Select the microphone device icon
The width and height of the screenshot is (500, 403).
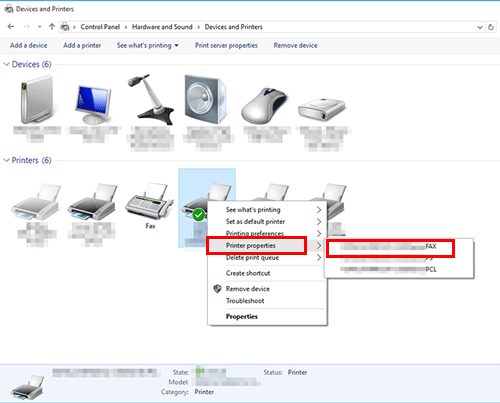pyautogui.click(x=150, y=99)
